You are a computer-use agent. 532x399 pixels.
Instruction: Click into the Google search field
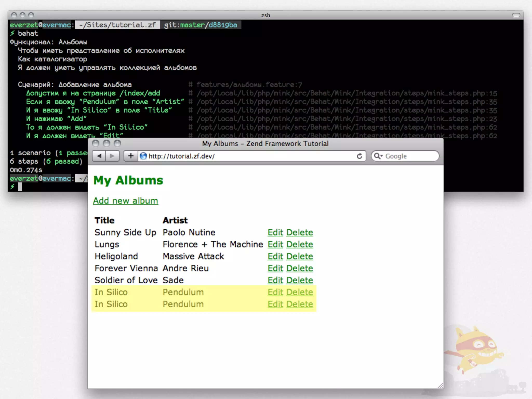coord(410,156)
